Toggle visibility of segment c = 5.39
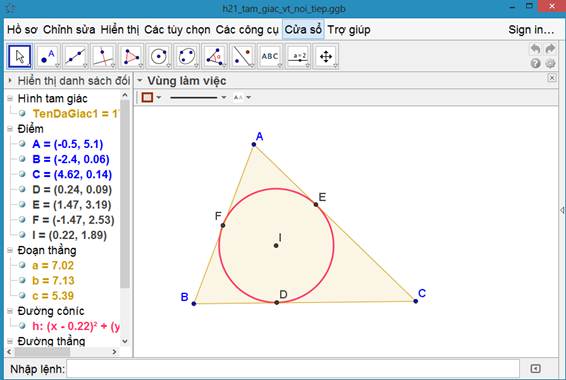This screenshot has height=380, width=566. pyautogui.click(x=22, y=295)
